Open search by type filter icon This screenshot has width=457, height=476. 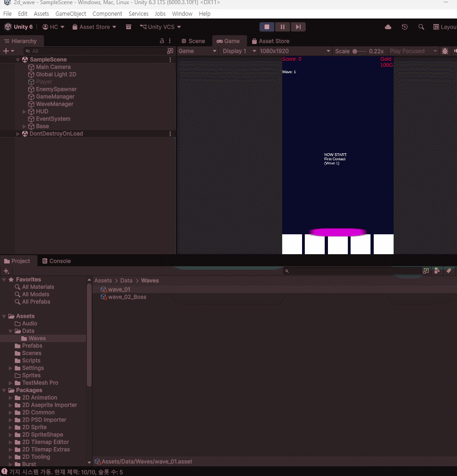click(x=437, y=271)
